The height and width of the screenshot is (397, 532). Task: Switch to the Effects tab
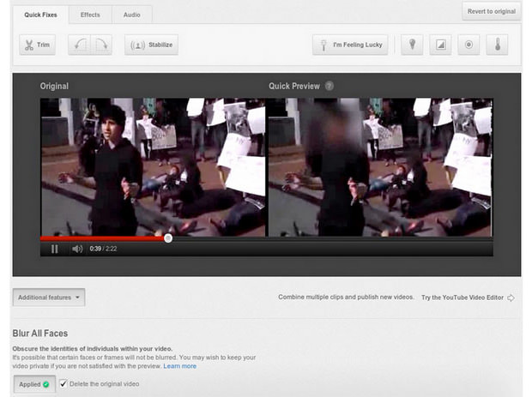click(x=90, y=15)
